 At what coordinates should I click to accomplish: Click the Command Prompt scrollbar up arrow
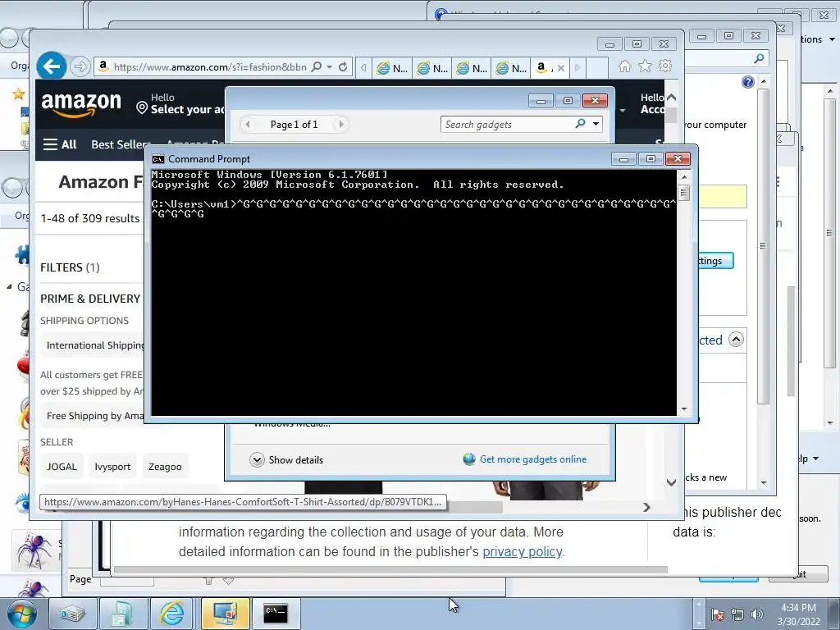point(683,176)
